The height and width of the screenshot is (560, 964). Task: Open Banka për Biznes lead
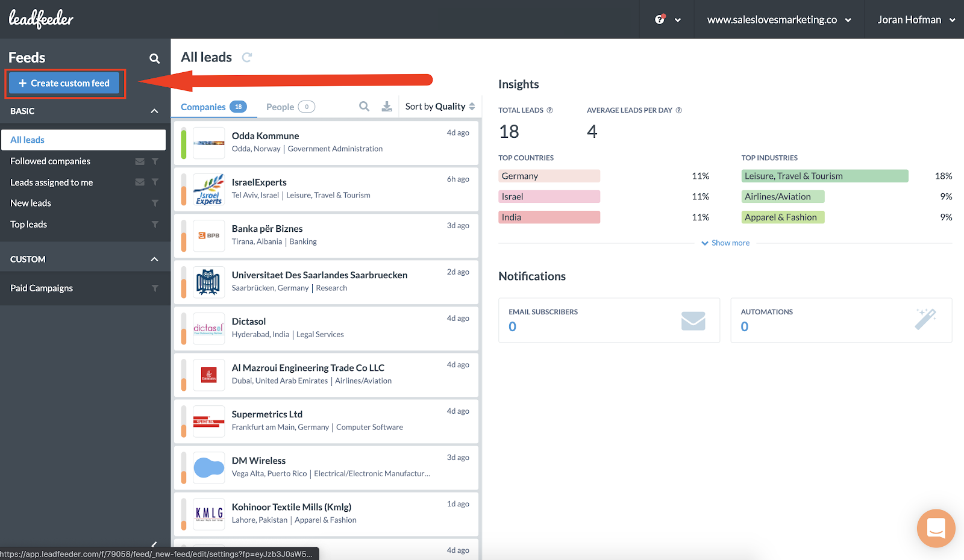[326, 235]
